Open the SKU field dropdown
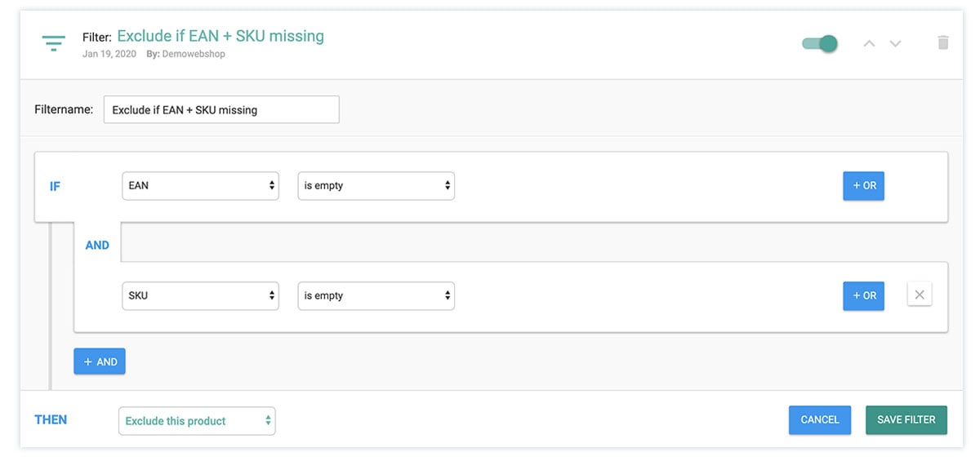The width and height of the screenshot is (980, 461). pyautogui.click(x=201, y=295)
